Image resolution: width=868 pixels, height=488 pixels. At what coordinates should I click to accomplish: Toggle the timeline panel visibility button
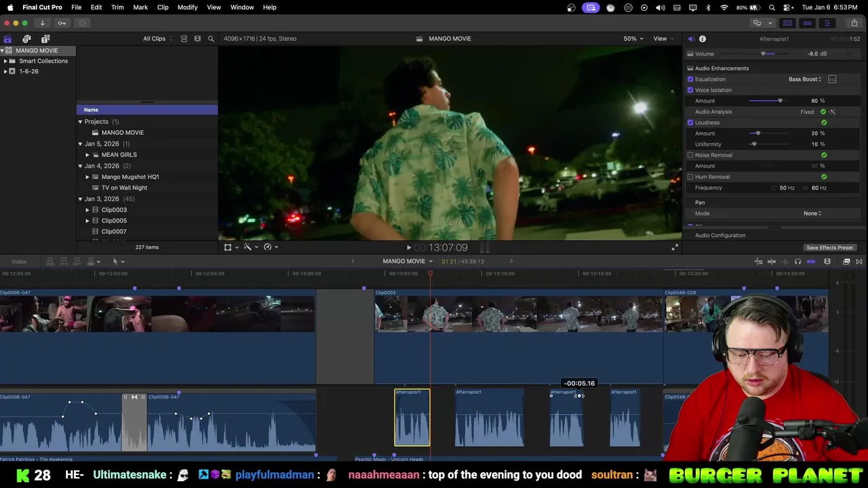(807, 23)
